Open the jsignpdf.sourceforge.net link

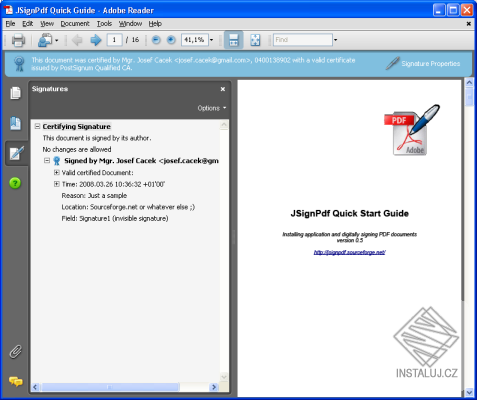point(349,252)
